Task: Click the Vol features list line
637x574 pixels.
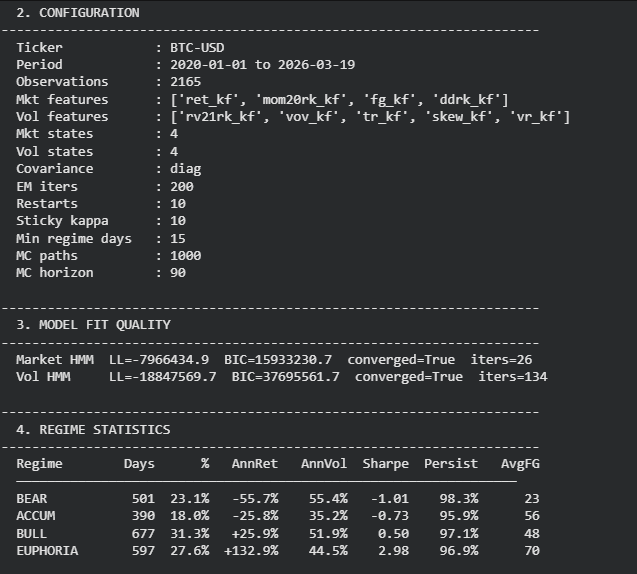Action: coord(293,117)
